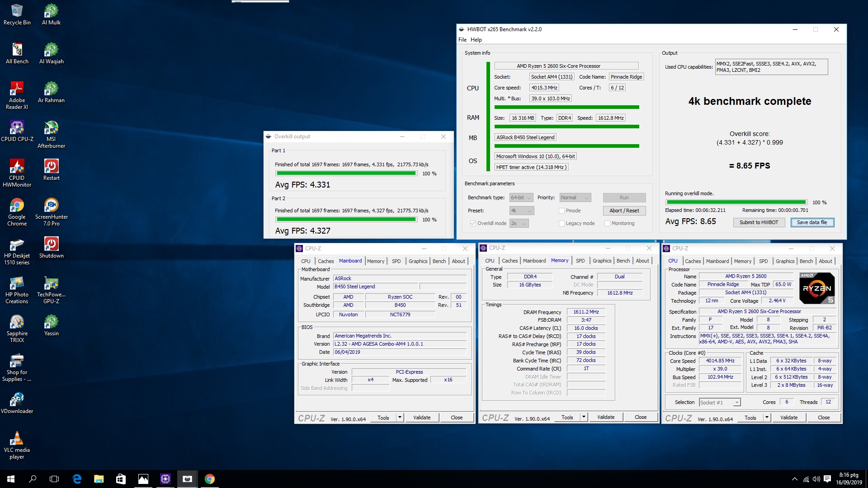Click the taskbar clock showing 8:16 ptg
This screenshot has width=868, height=488.
point(849,479)
